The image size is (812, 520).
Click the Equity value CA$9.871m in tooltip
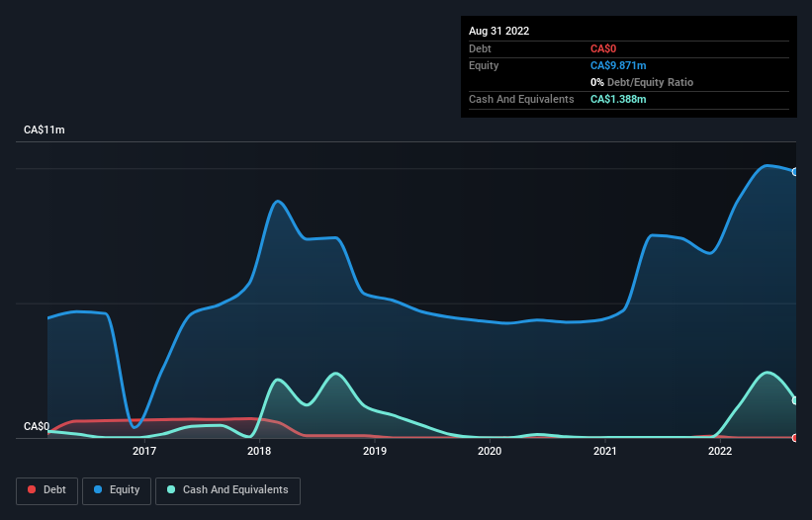coord(618,65)
